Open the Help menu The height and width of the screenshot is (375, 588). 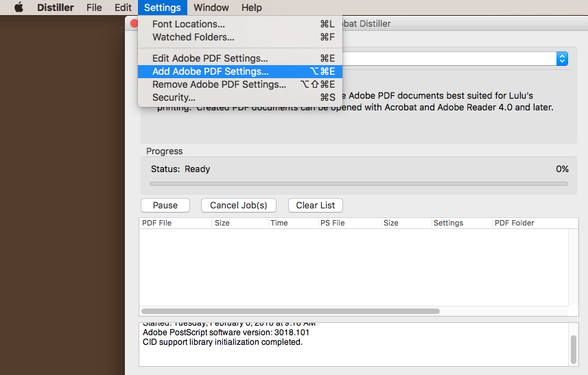[x=252, y=8]
